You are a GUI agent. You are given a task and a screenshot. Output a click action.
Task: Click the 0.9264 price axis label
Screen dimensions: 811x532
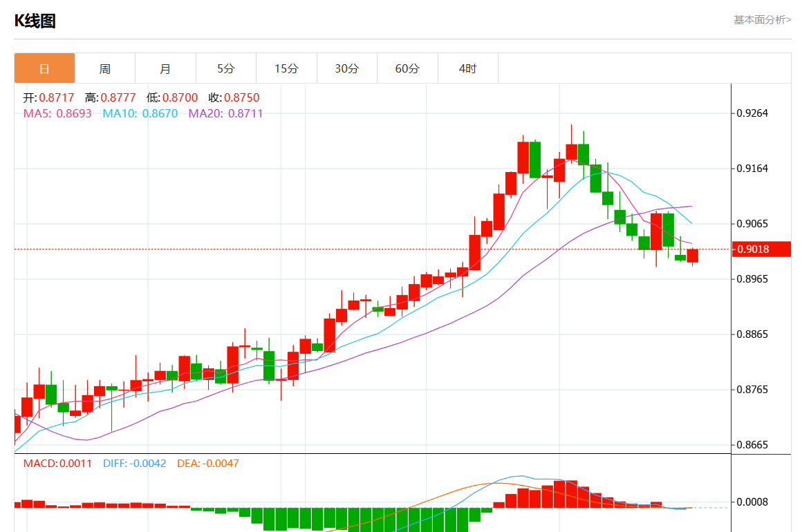click(752, 113)
